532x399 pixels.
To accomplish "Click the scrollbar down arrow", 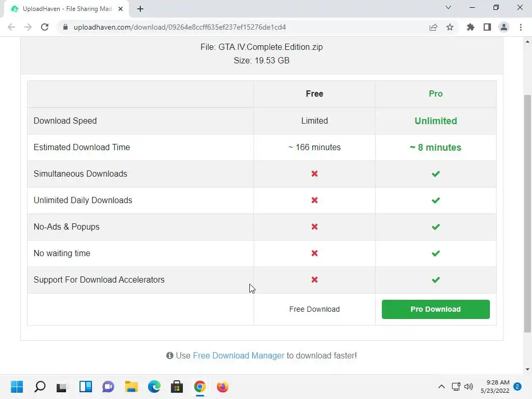I will (527, 369).
